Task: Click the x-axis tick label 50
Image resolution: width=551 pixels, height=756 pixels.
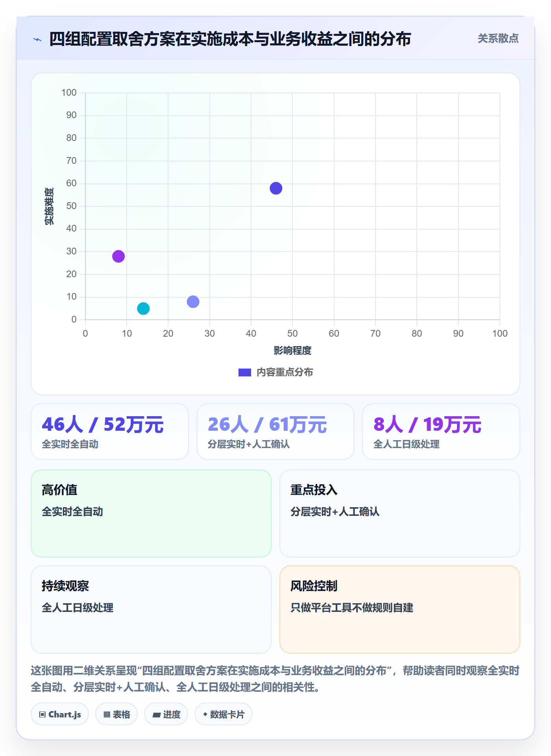Action: (292, 334)
